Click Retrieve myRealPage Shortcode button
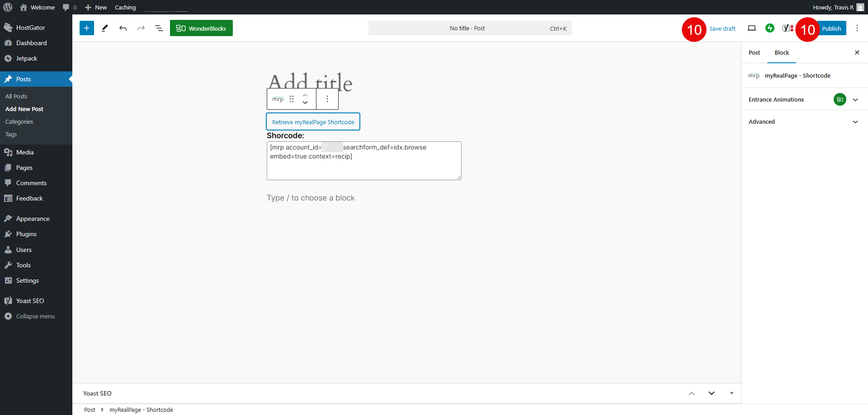 [313, 122]
